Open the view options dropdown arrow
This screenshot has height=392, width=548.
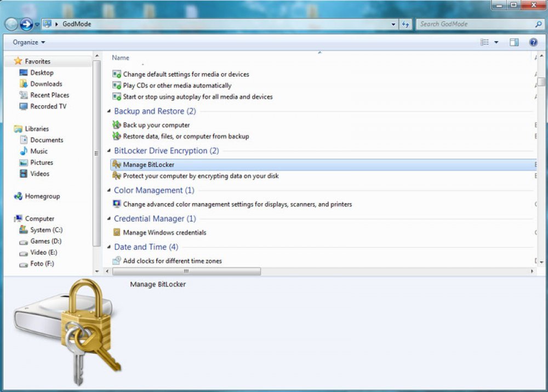[496, 42]
